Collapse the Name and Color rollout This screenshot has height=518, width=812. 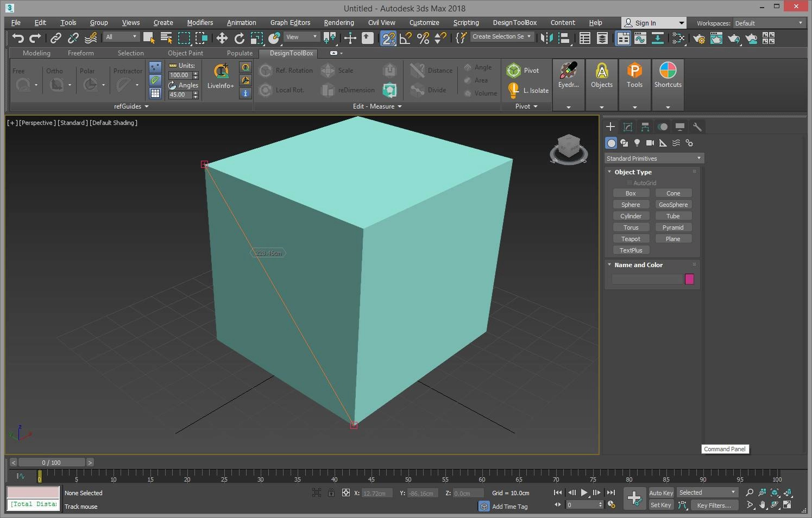point(609,265)
